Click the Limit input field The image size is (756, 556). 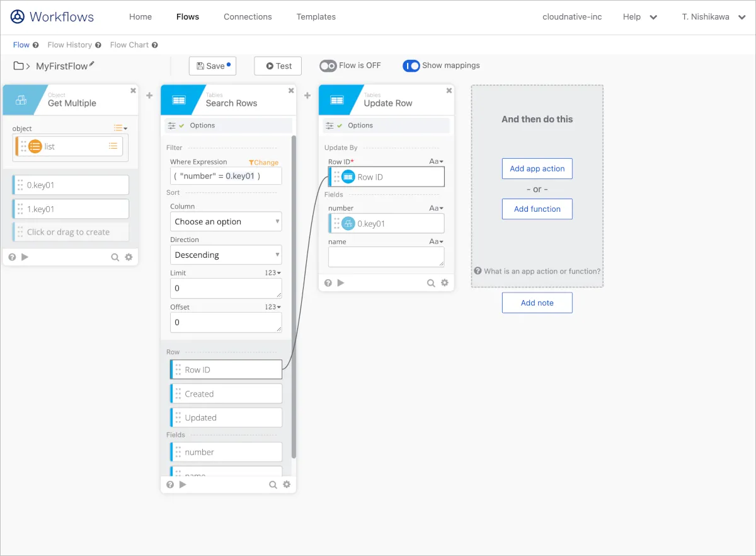226,288
